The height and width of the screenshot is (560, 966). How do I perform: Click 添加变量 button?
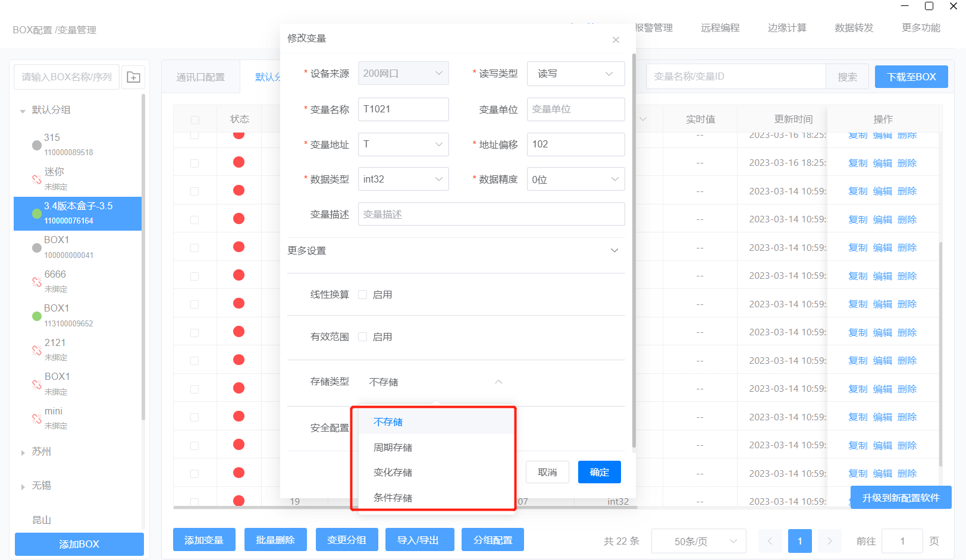point(204,540)
